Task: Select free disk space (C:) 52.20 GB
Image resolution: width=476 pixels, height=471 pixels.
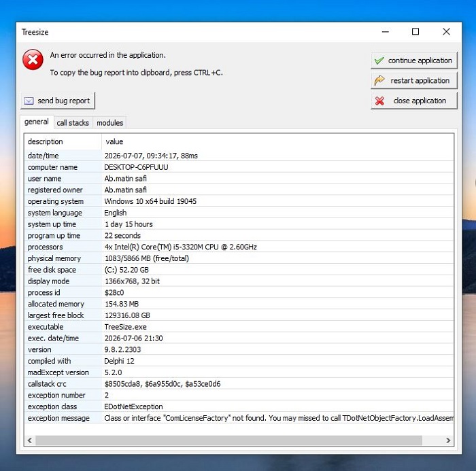Action: [126, 270]
